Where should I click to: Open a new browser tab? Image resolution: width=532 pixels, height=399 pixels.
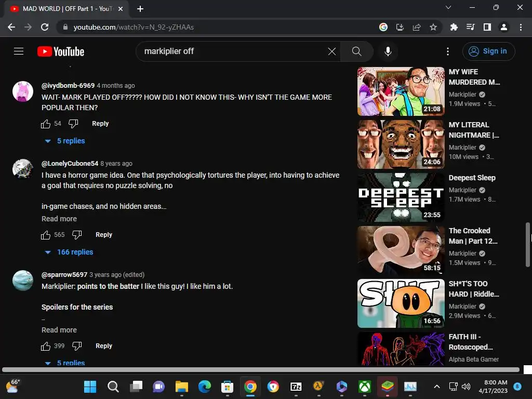[140, 9]
